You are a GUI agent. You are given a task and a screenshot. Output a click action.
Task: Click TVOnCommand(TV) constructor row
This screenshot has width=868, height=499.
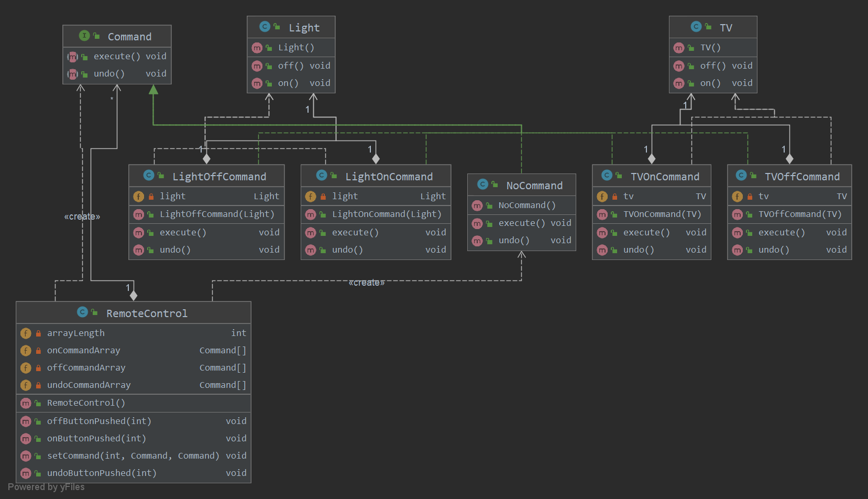(651, 214)
